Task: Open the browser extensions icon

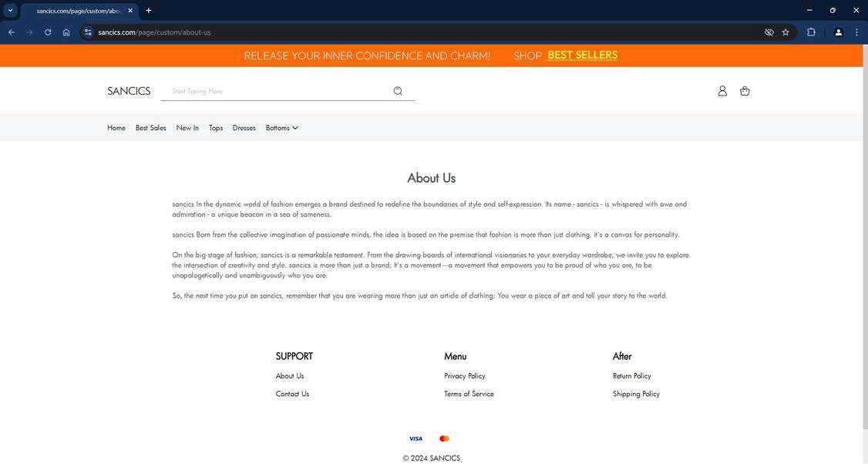Action: coord(811,32)
